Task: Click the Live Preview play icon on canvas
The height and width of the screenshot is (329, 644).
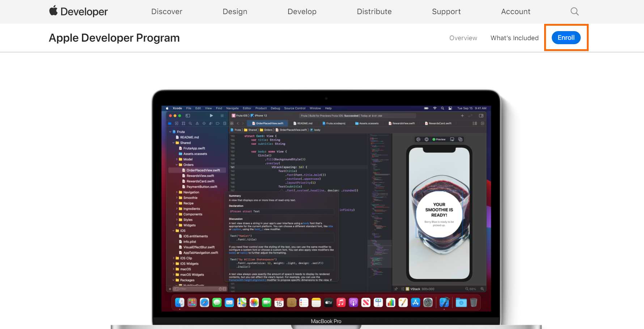Action: pos(418,139)
